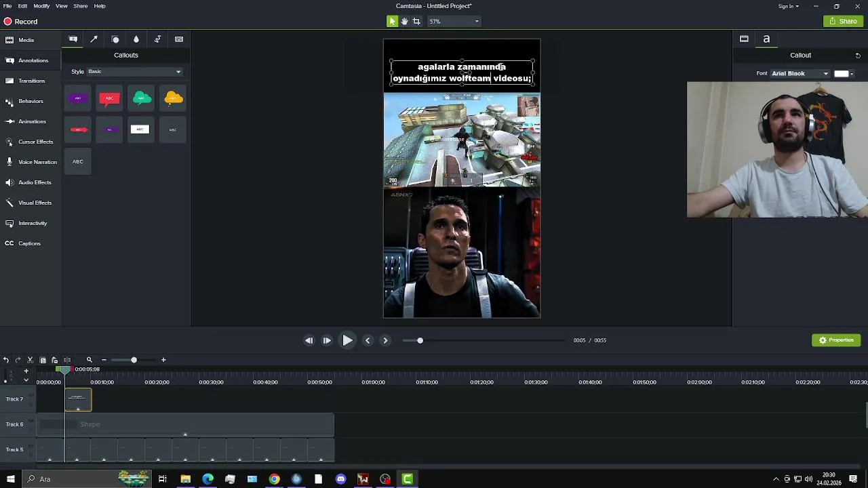868x488 pixels.
Task: Click the red Record button
Action: (x=20, y=22)
